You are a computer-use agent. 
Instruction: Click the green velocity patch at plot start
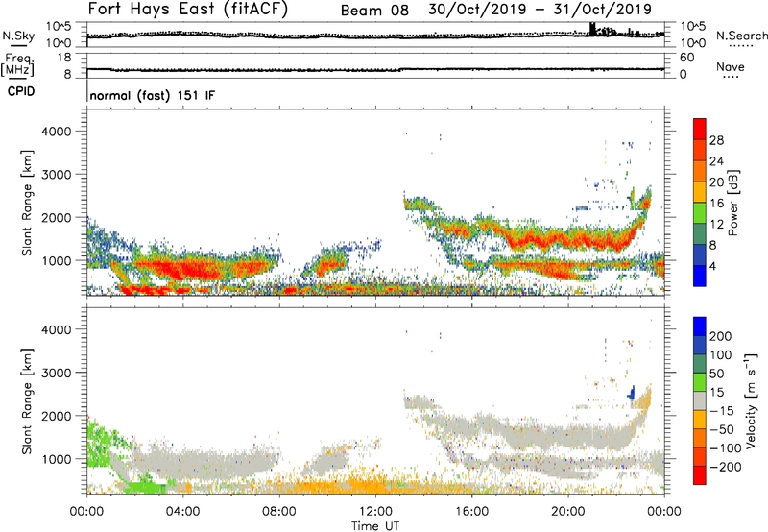pos(101,444)
